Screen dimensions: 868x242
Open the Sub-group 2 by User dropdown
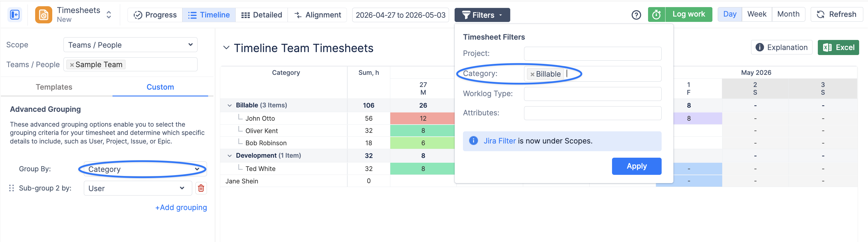pos(138,188)
